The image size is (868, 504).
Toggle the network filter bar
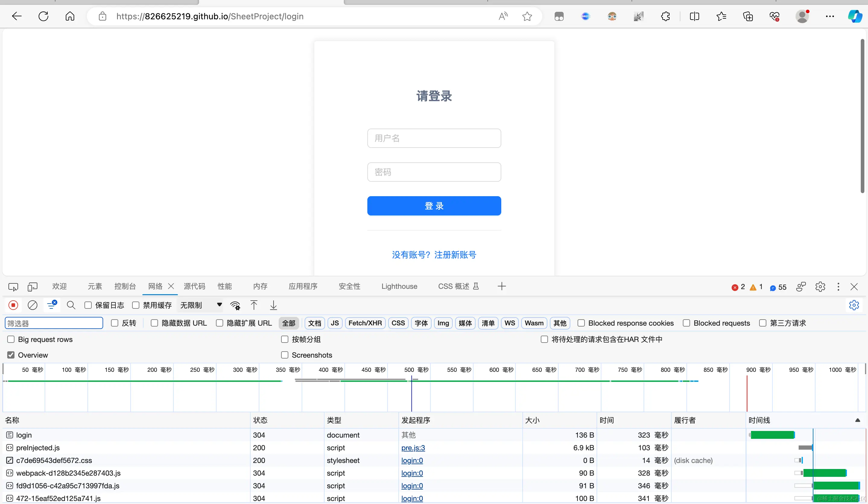pyautogui.click(x=52, y=305)
